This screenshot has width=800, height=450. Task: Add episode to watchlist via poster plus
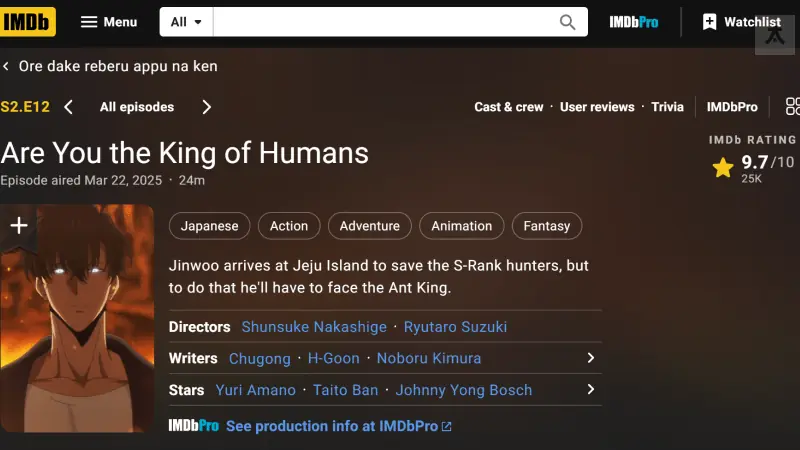(x=18, y=225)
